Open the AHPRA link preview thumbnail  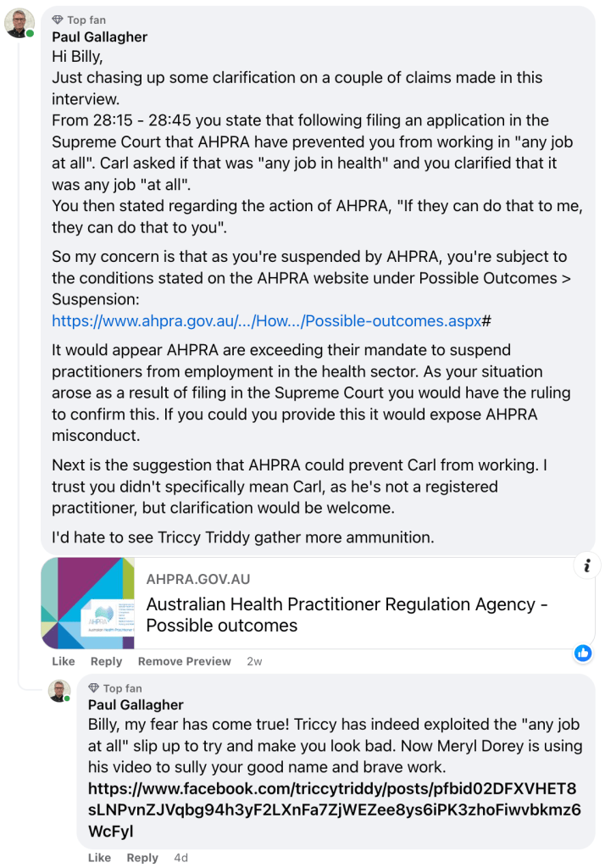(x=87, y=603)
